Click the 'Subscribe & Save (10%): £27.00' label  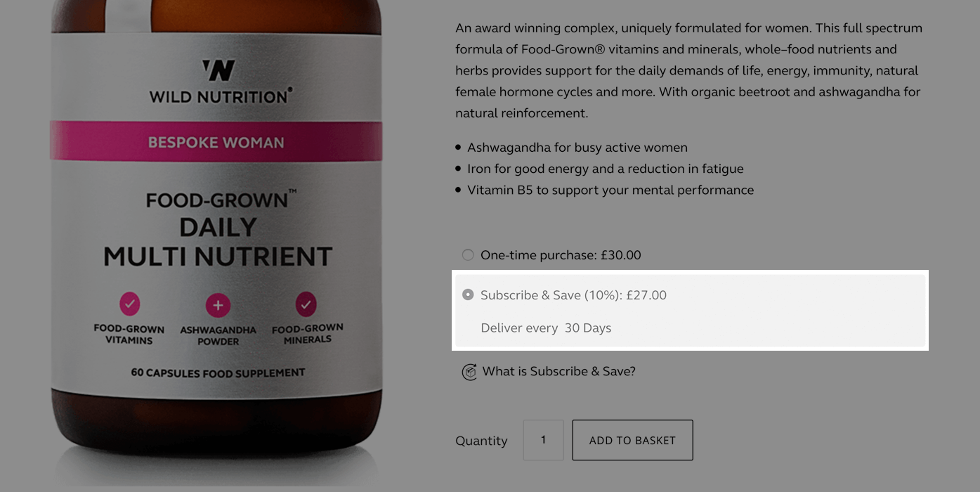tap(573, 295)
